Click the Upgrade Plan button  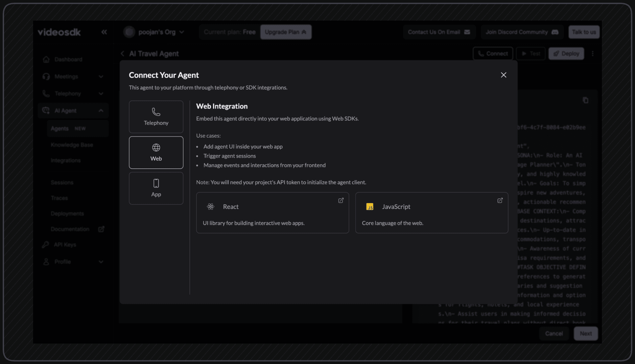[286, 32]
